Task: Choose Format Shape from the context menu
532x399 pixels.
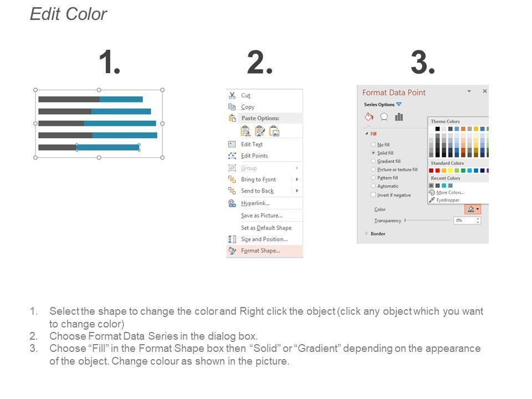Action: 260,250
